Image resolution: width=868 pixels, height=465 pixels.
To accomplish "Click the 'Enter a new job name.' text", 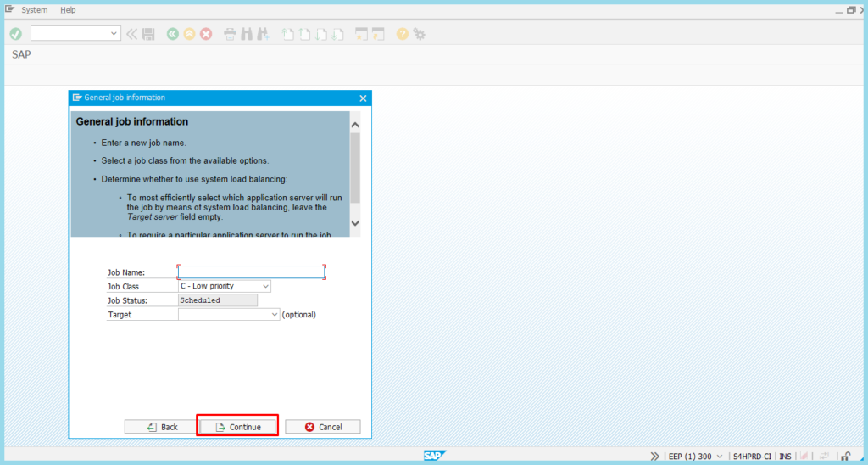I will [x=144, y=143].
